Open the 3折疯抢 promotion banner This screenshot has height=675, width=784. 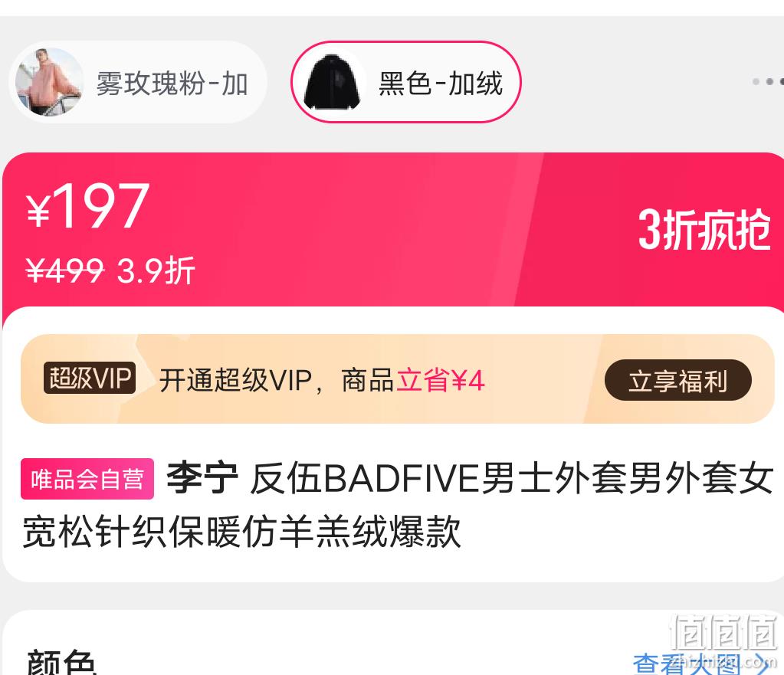[704, 230]
